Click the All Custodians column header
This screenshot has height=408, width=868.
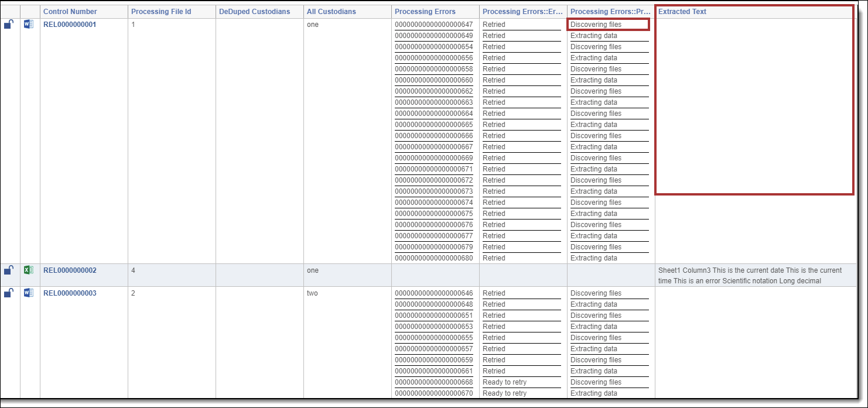(331, 12)
